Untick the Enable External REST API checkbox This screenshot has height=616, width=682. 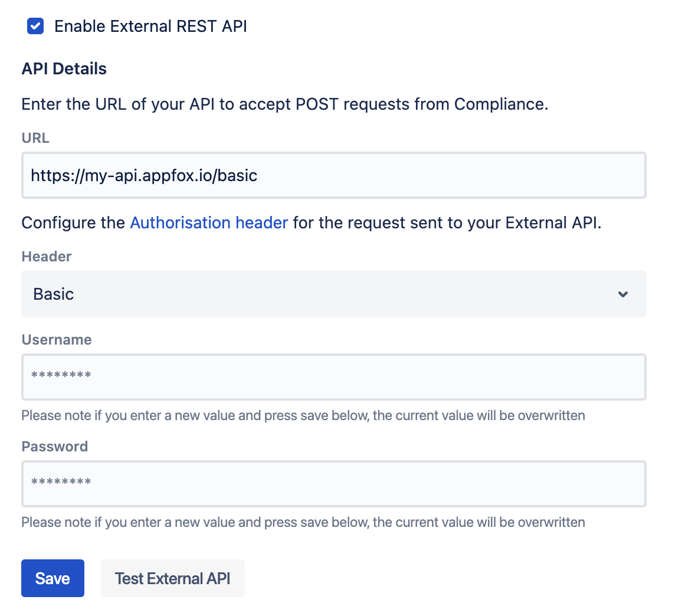[35, 27]
